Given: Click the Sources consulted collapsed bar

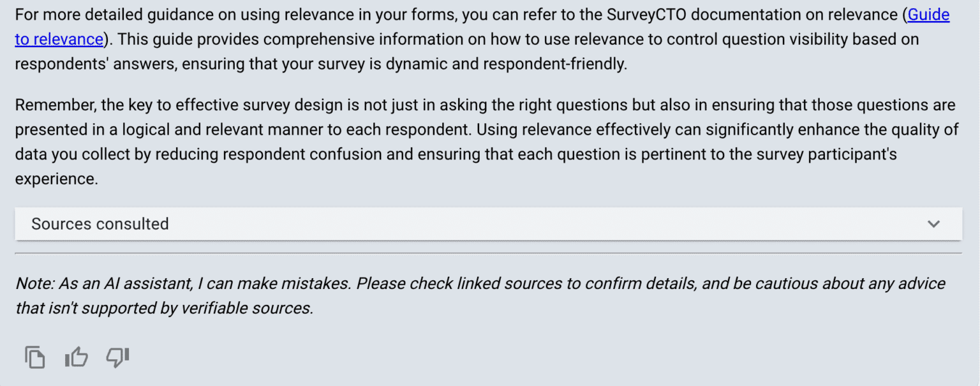Looking at the screenshot, I should point(487,224).
